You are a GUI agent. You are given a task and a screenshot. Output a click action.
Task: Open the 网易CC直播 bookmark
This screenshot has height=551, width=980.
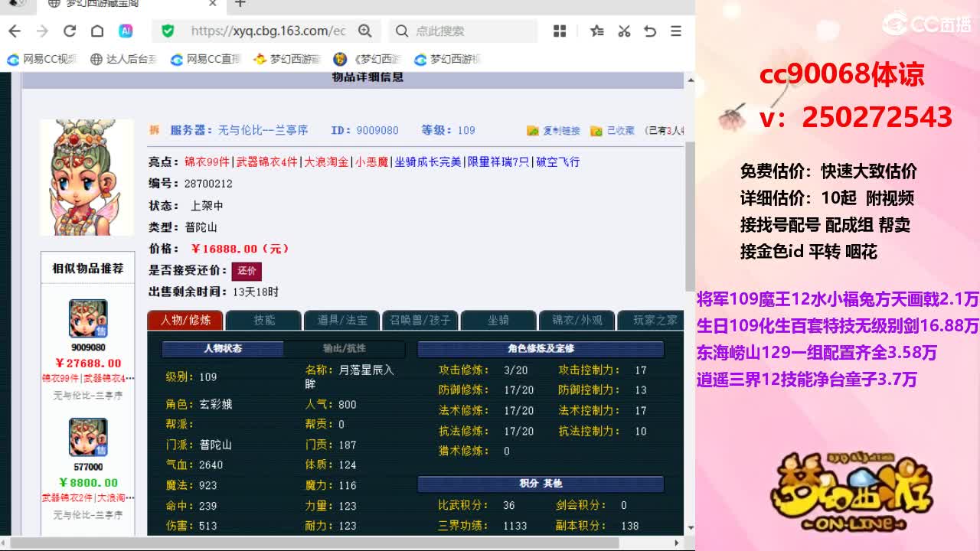pos(205,59)
